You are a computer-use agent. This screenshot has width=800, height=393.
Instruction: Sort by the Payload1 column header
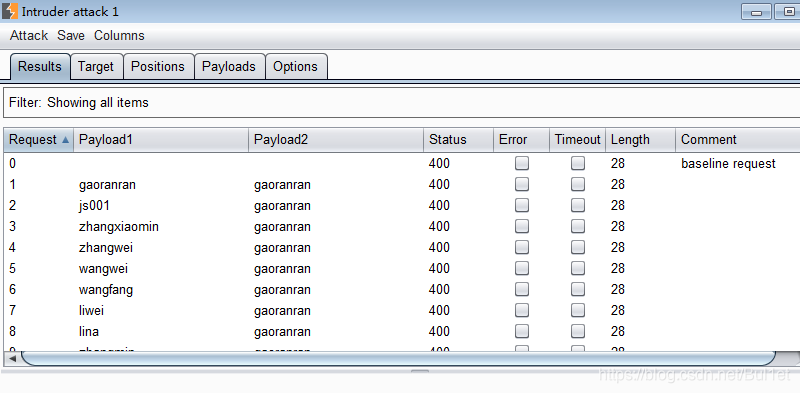coord(161,140)
